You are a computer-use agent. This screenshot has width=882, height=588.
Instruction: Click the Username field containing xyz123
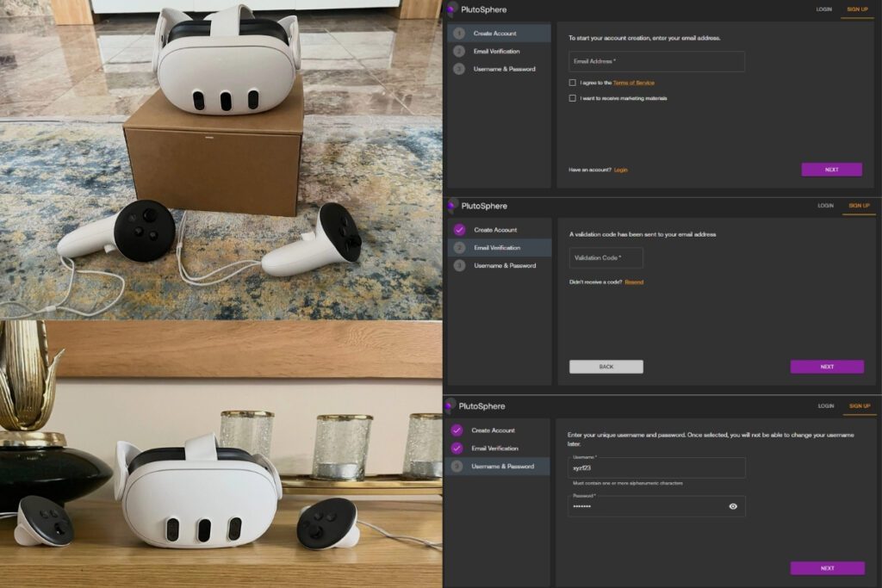pos(656,467)
